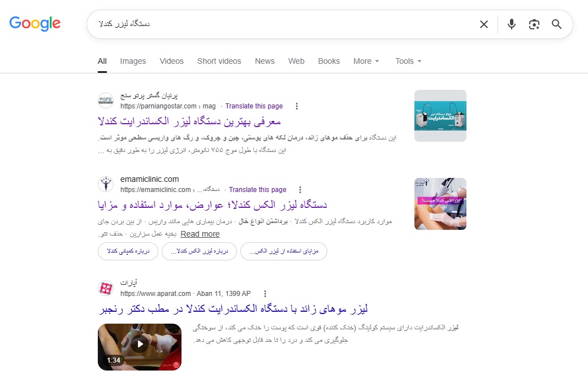588x379 pixels.
Task: Click the https://www.aparat.com URL text
Action: click(x=155, y=294)
